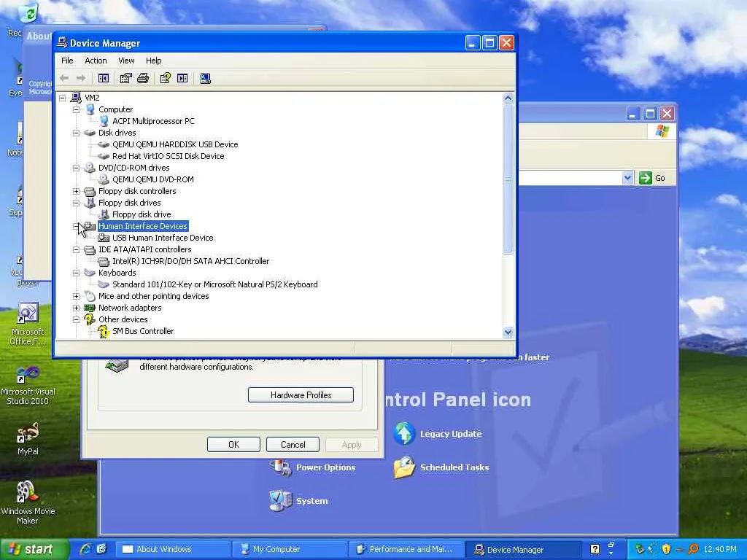Click the Other devices question mark icon
Image resolution: width=747 pixels, height=560 pixels.
tap(90, 319)
